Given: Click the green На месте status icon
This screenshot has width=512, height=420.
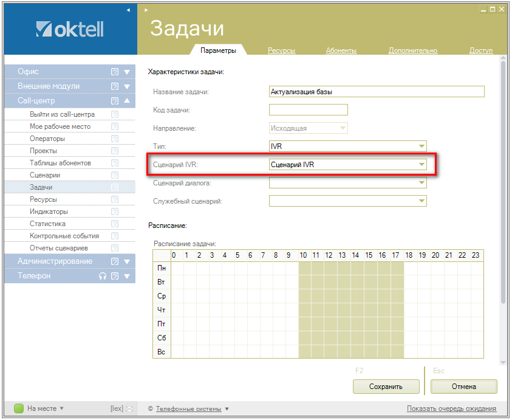Looking at the screenshot, I should tap(18, 408).
